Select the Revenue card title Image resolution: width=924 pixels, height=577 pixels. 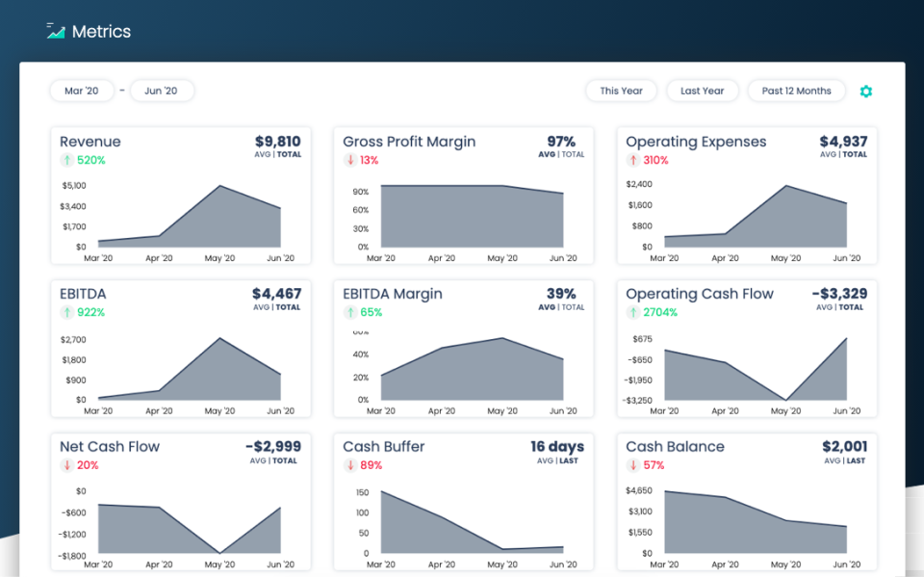click(x=90, y=141)
